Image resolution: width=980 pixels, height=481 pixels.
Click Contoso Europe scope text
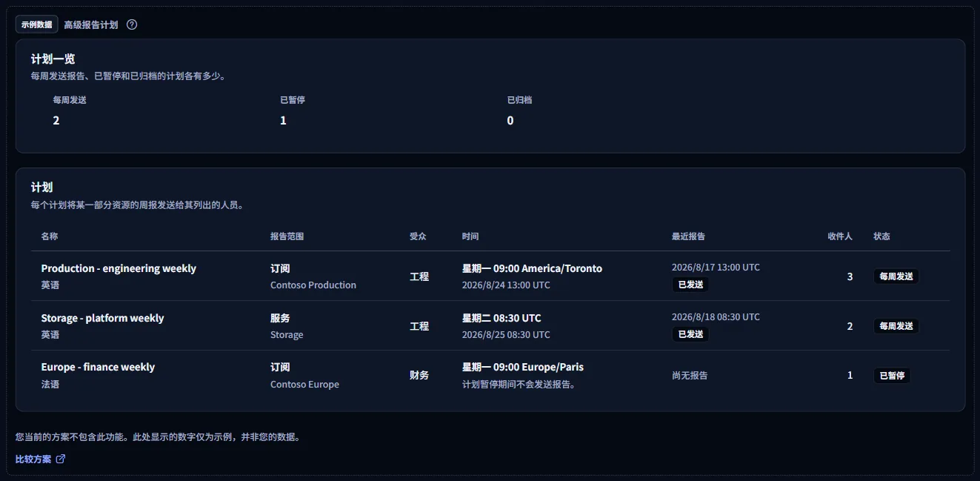point(304,384)
